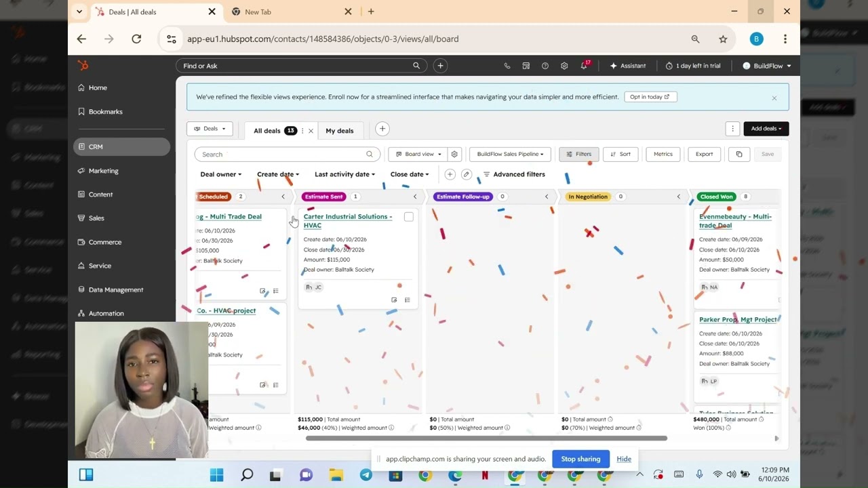Open the help question mark icon
This screenshot has height=488, width=868.
point(545,66)
